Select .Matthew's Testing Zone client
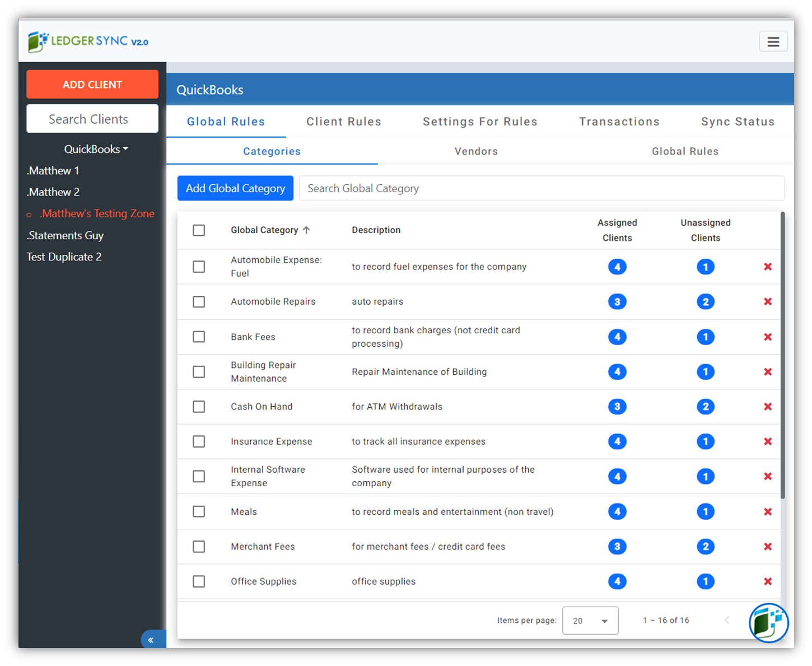 (x=97, y=213)
